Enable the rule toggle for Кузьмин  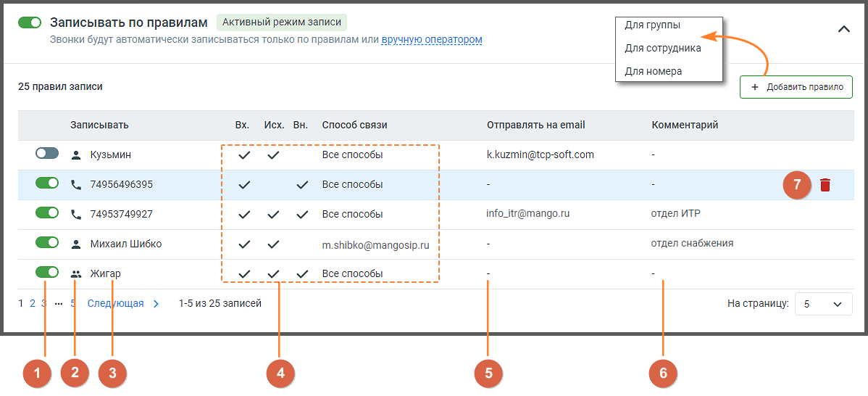coord(47,154)
